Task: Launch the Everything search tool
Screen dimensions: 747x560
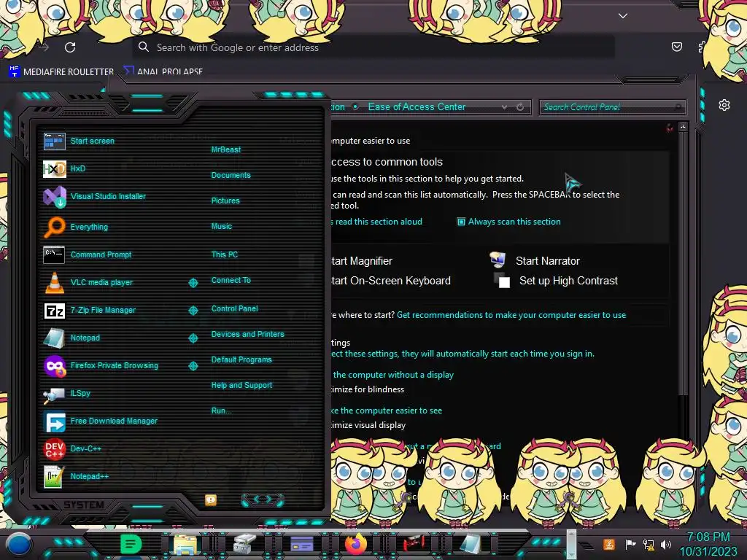Action: click(x=76, y=227)
